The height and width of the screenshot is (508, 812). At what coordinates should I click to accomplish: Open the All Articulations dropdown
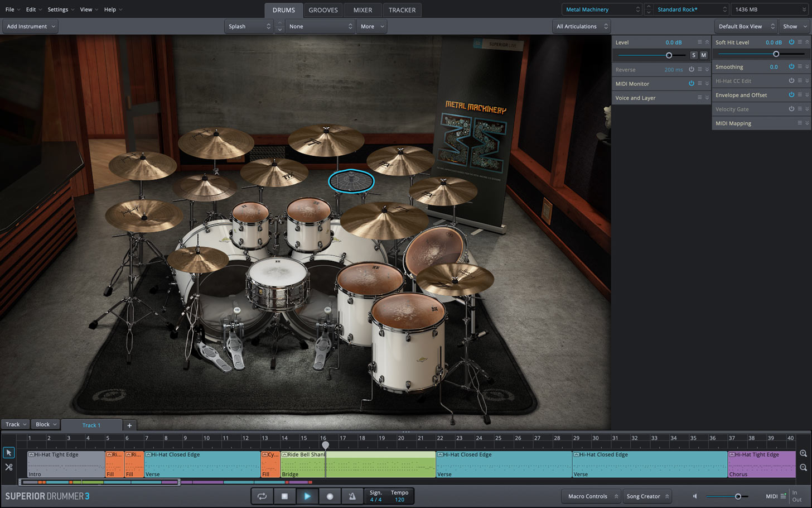(x=582, y=26)
